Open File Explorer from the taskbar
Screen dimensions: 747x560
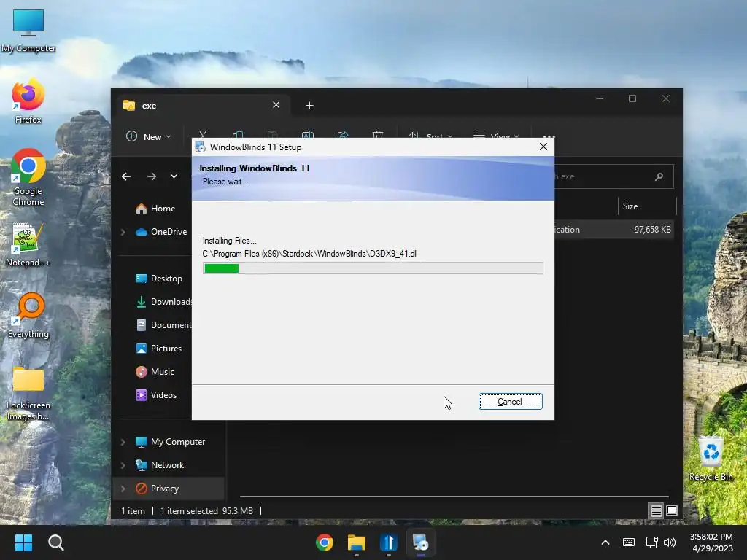point(356,542)
